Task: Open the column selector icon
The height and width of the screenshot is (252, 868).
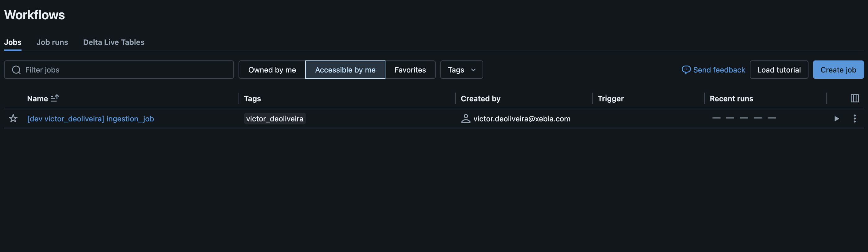Action: pos(854,98)
